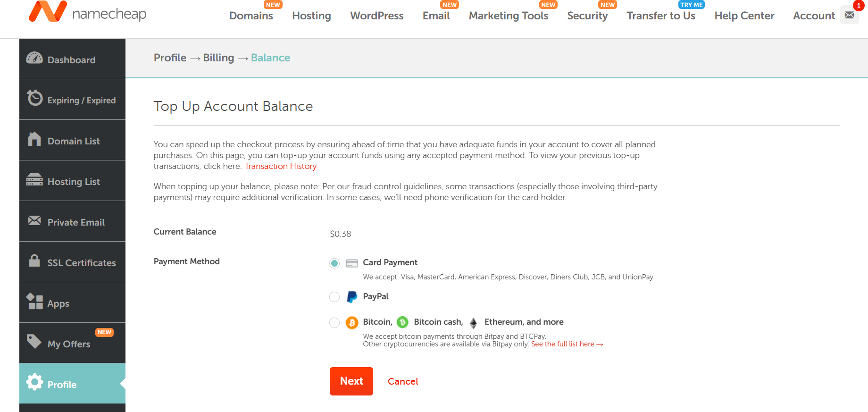Click the Namecheap logo
The width and height of the screenshot is (868, 412).
click(x=87, y=12)
